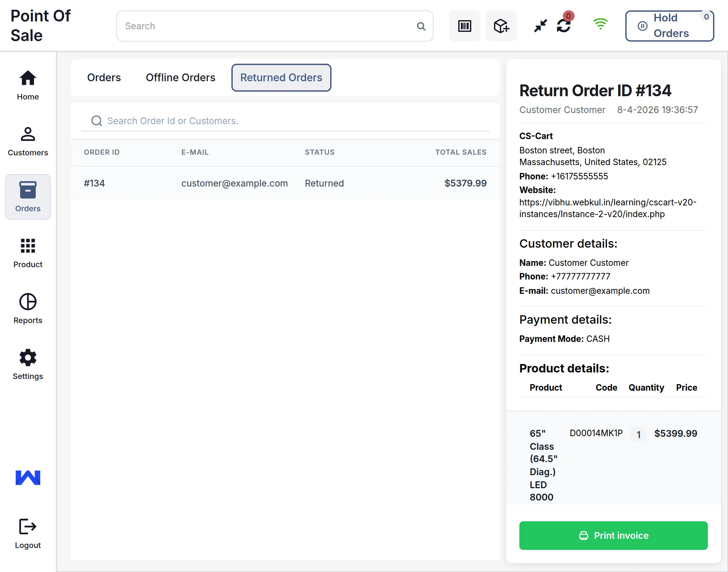Click the Logout icon

[x=28, y=533]
